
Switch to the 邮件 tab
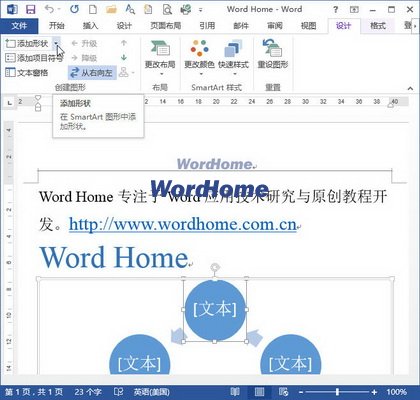point(241,26)
